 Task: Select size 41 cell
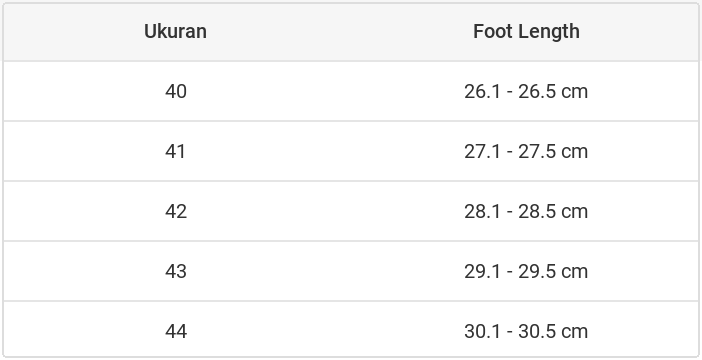click(176, 151)
